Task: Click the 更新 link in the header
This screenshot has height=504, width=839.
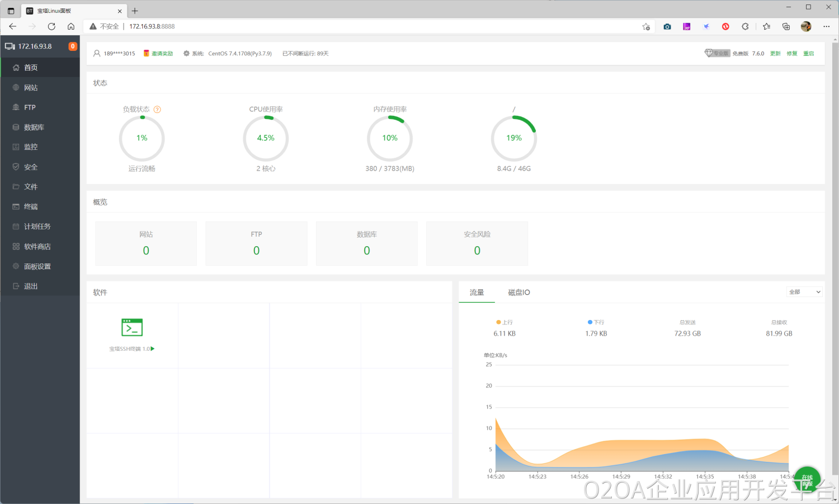Action: [775, 54]
